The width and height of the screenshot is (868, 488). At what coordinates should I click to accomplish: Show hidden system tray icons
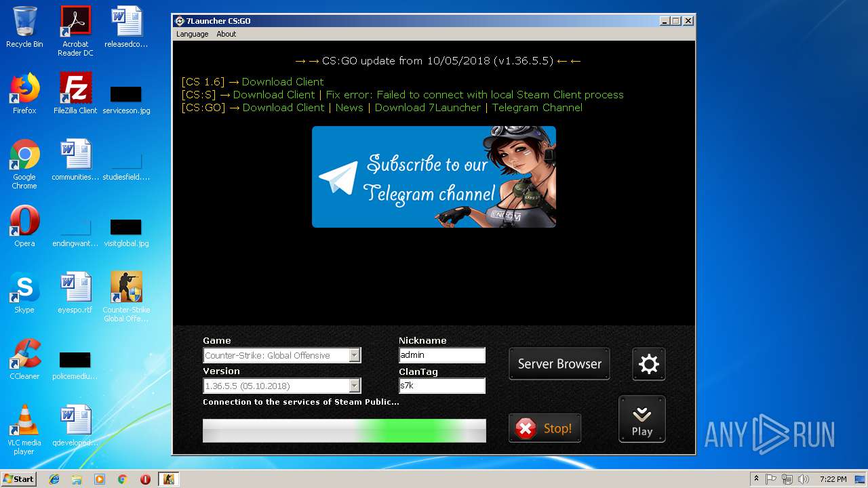(x=756, y=479)
